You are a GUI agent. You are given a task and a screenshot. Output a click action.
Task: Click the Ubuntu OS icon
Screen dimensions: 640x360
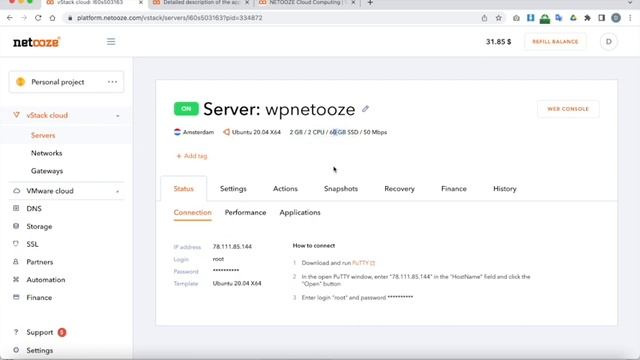(226, 132)
